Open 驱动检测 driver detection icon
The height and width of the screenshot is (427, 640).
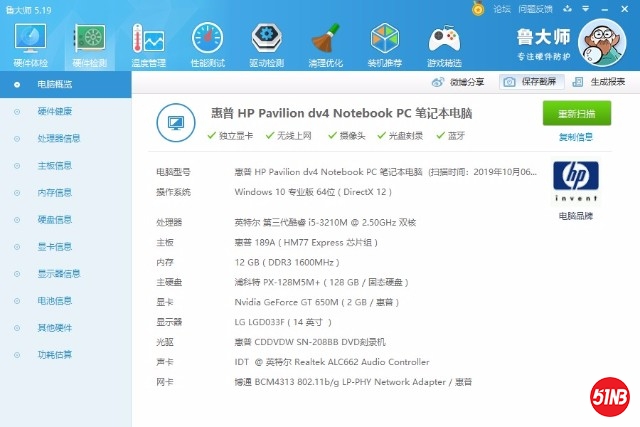pyautogui.click(x=266, y=41)
